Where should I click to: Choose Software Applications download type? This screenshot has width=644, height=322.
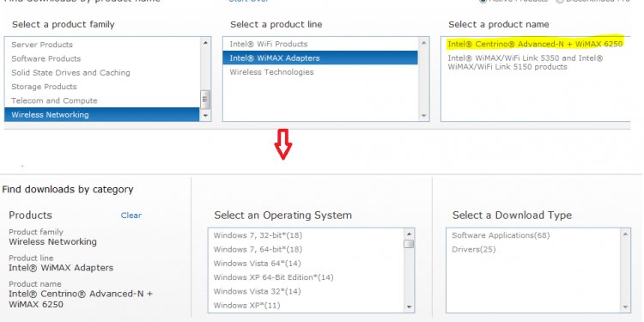pyautogui.click(x=532, y=235)
